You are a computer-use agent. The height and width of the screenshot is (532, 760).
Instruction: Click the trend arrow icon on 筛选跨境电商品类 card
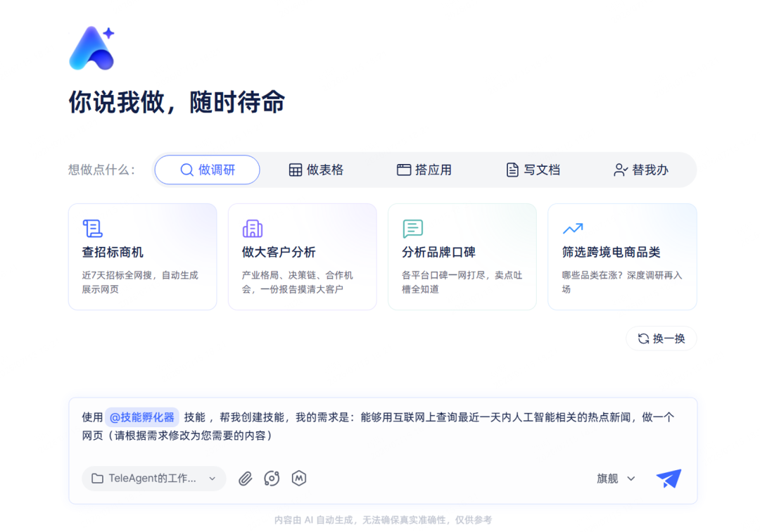pyautogui.click(x=572, y=228)
